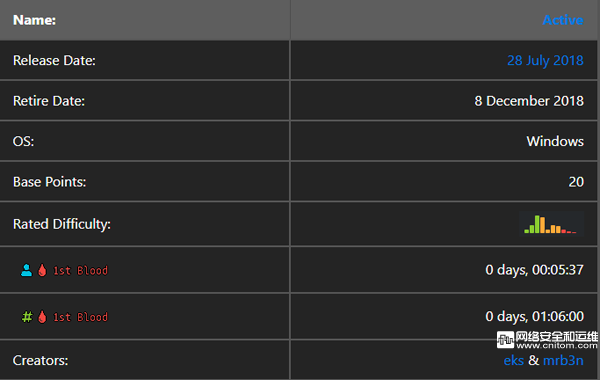Click the rated difficulty bar chart

pos(551,224)
